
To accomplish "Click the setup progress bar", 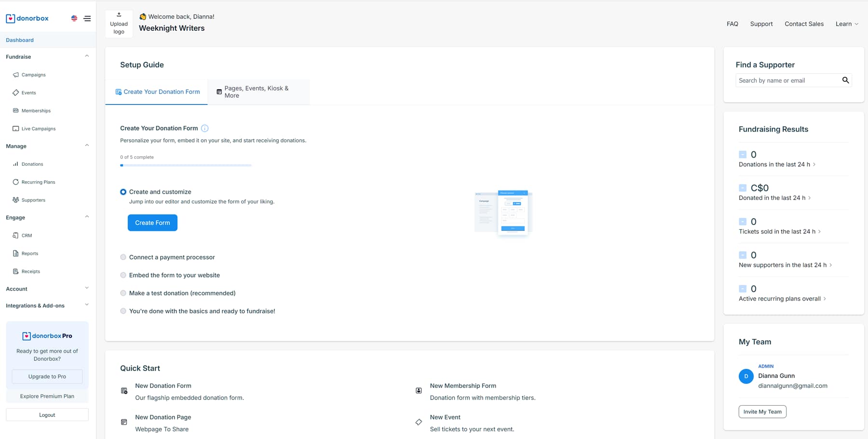I will (186, 165).
